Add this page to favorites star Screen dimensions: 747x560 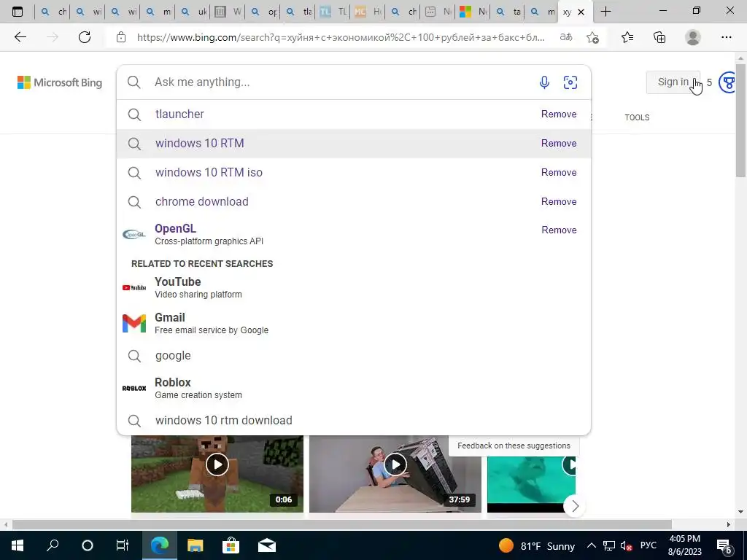pos(592,37)
